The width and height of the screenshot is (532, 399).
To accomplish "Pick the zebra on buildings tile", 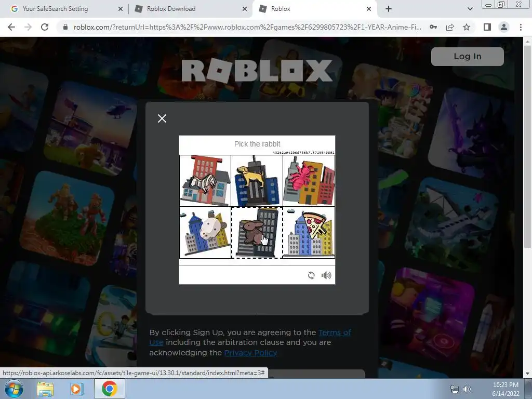I will 205,181.
